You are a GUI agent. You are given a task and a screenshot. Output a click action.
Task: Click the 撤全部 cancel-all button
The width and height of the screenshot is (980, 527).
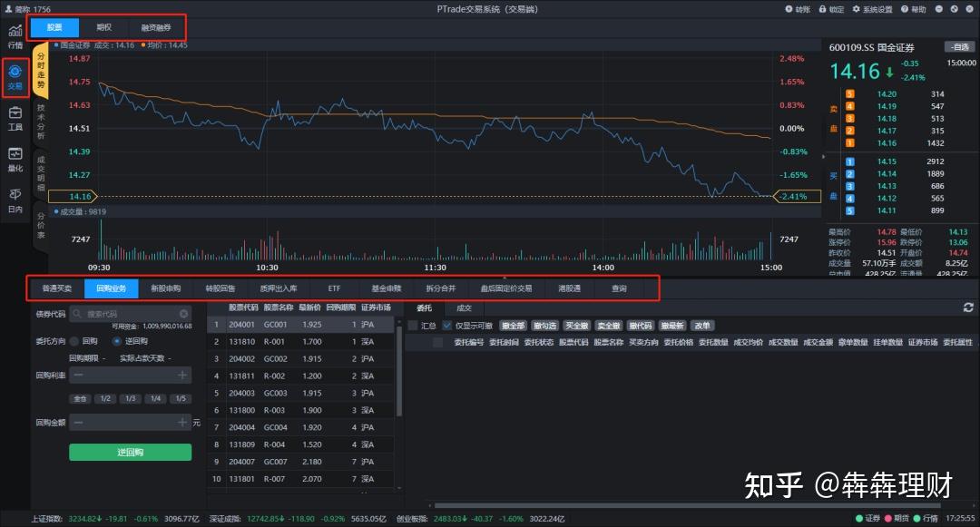coord(513,325)
